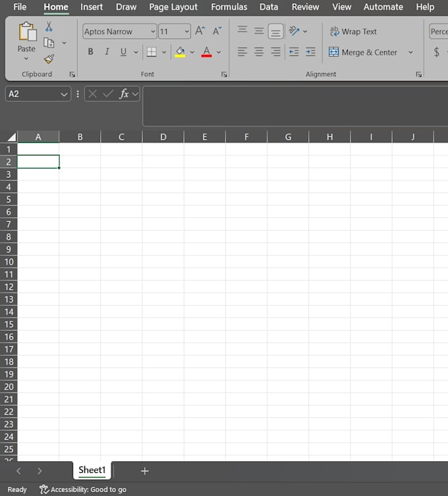Go to previous sheet arrow
448x496 pixels.
pos(18,471)
